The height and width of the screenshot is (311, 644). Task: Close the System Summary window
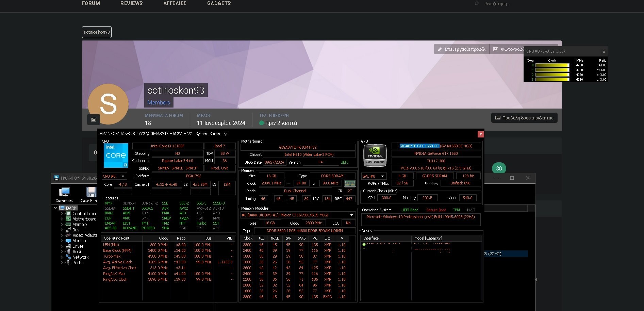pyautogui.click(x=481, y=134)
